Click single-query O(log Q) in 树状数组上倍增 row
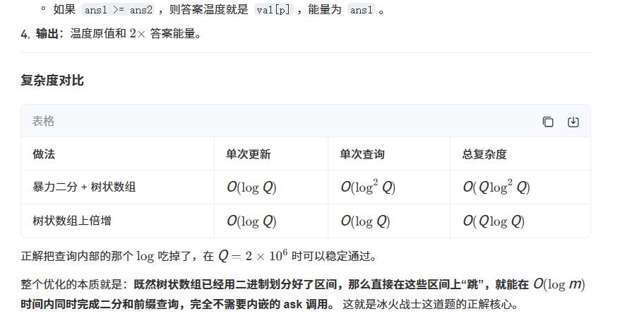 366,221
